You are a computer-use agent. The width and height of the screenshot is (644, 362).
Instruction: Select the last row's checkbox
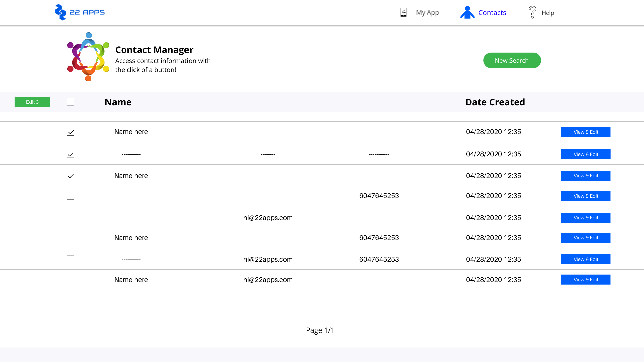click(70, 280)
